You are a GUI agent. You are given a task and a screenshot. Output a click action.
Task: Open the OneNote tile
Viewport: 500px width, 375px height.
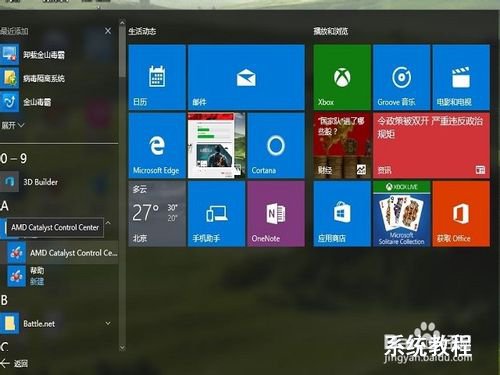pyautogui.click(x=276, y=214)
